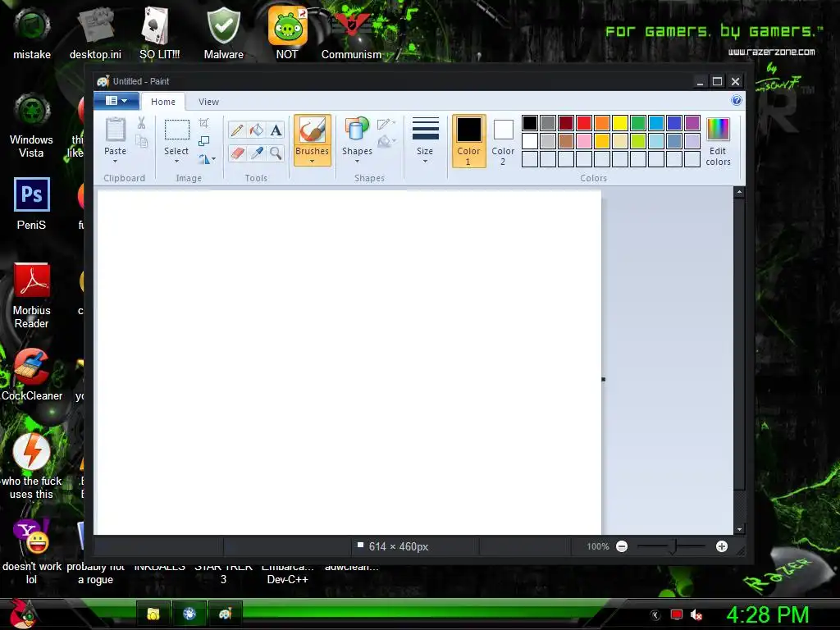
Task: Click the Resize icon in Image group
Action: coord(203,141)
